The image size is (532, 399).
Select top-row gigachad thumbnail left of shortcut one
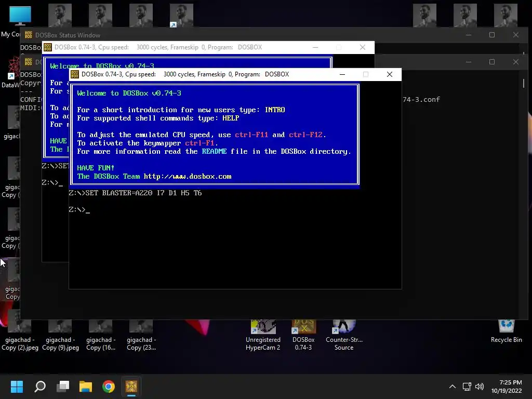click(141, 15)
